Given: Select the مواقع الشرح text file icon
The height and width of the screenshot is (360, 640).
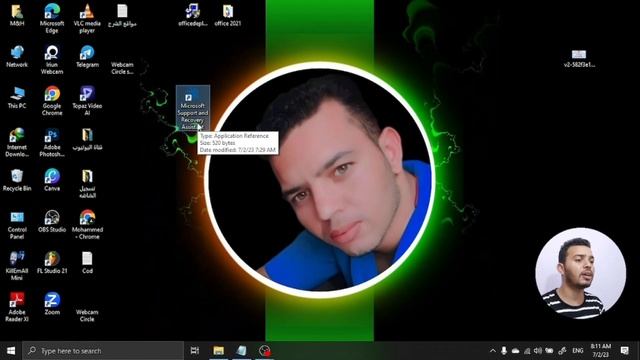Looking at the screenshot, I should pyautogui.click(x=122, y=16).
